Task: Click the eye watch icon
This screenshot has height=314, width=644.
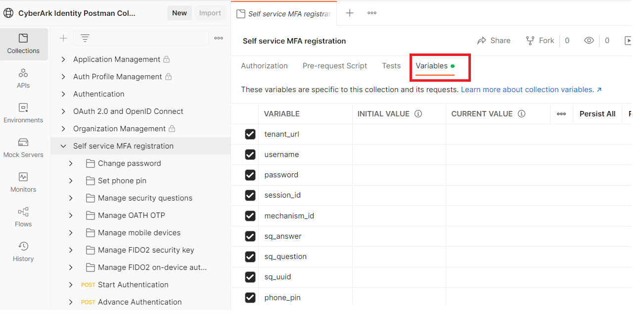Action: pos(589,41)
